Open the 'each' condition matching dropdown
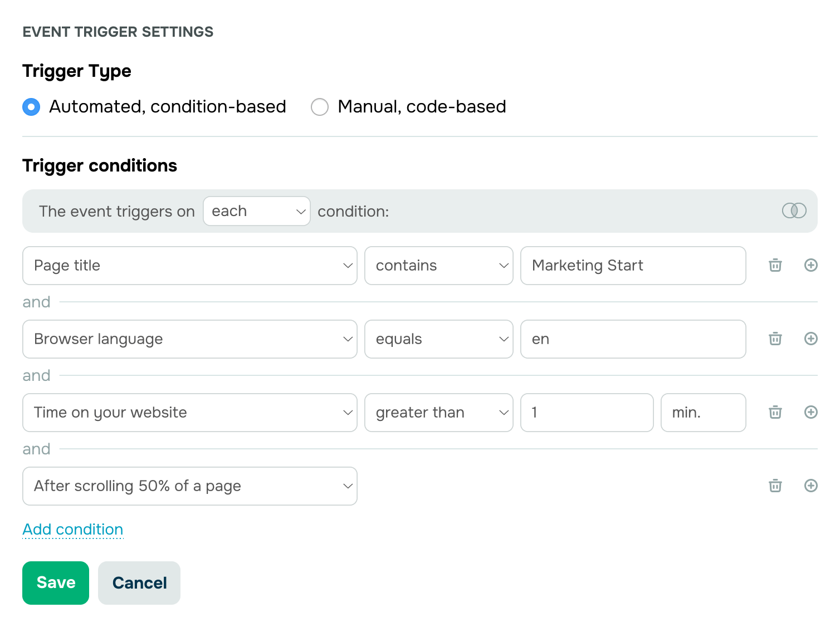The width and height of the screenshot is (840, 627). 257,211
